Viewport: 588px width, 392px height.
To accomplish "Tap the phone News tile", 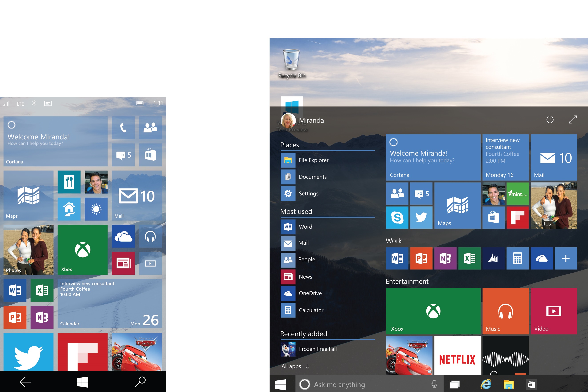I will tap(123, 263).
